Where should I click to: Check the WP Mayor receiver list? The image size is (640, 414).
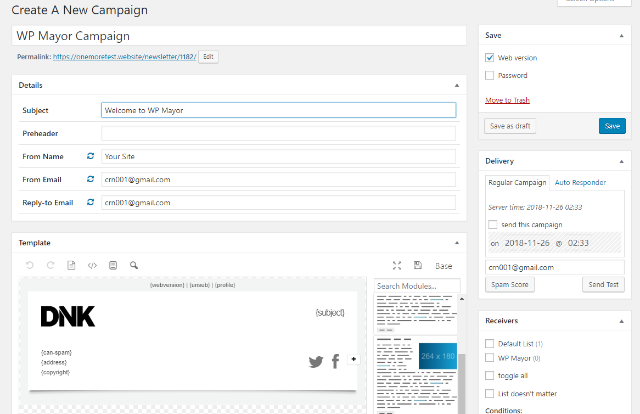click(x=489, y=358)
